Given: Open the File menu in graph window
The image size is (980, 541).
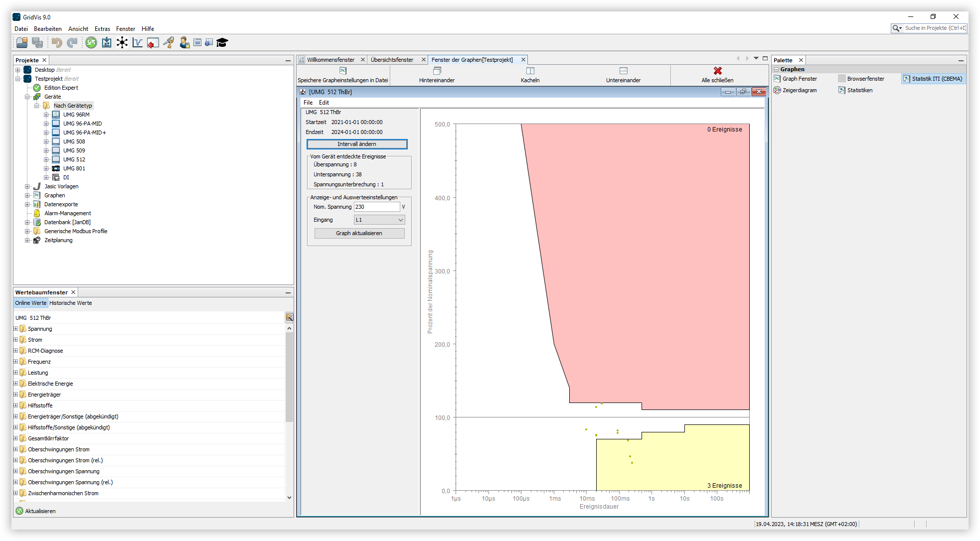Looking at the screenshot, I should 308,103.
